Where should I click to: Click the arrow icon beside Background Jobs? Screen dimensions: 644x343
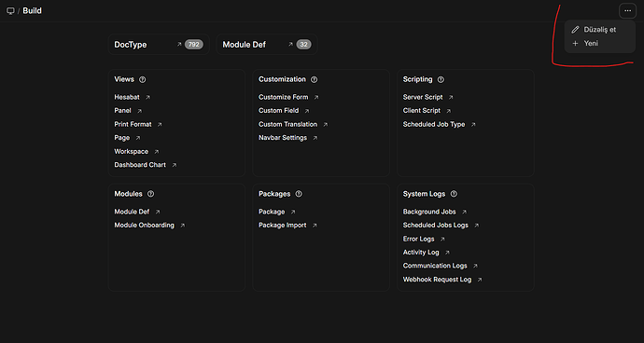point(464,213)
